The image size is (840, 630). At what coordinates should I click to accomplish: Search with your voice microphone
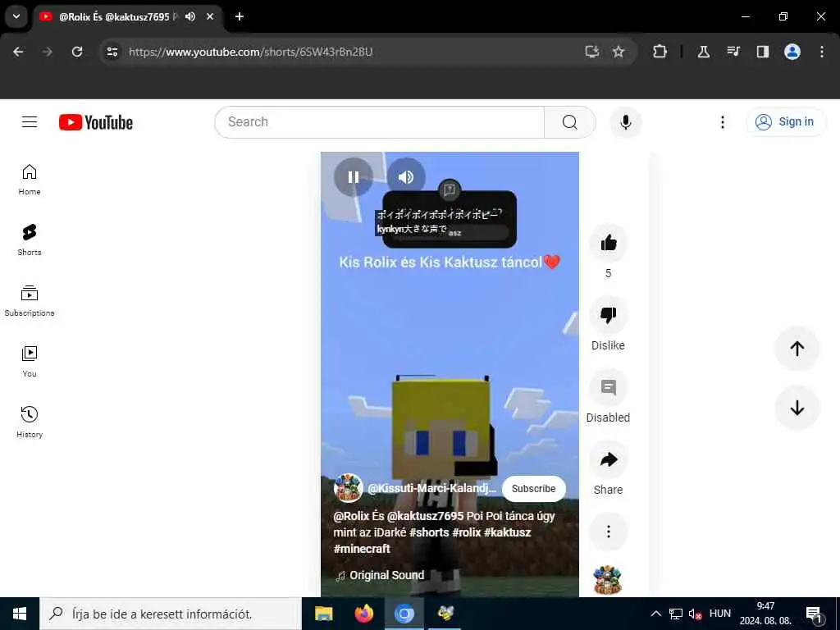pos(626,122)
